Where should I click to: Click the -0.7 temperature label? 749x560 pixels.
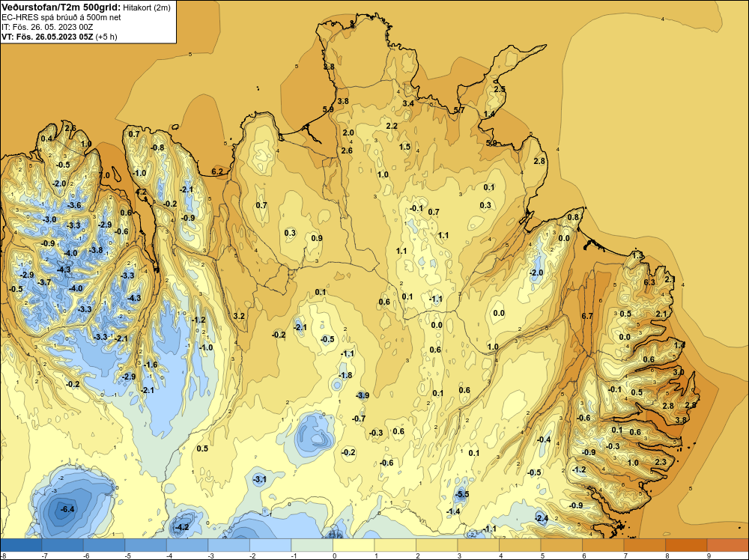(359, 419)
